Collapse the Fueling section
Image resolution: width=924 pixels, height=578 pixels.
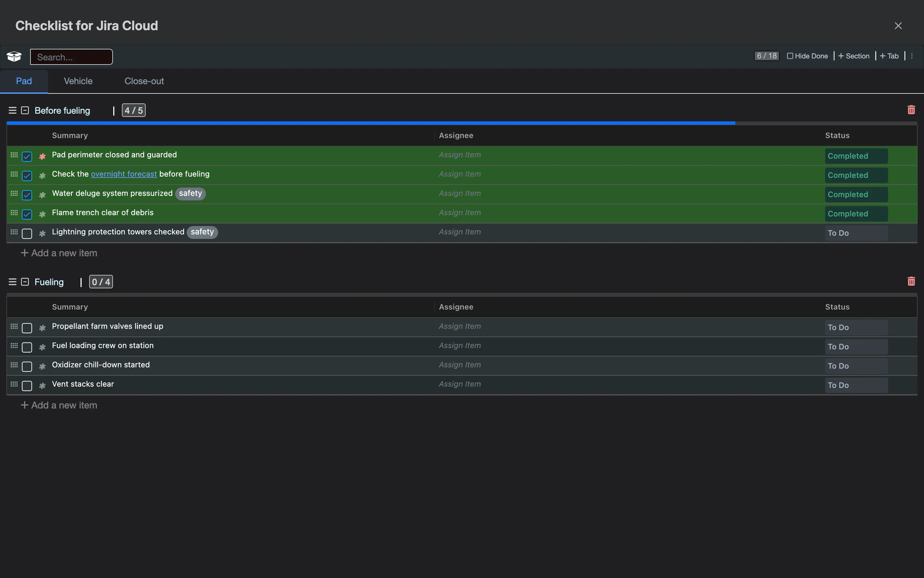[25, 282]
